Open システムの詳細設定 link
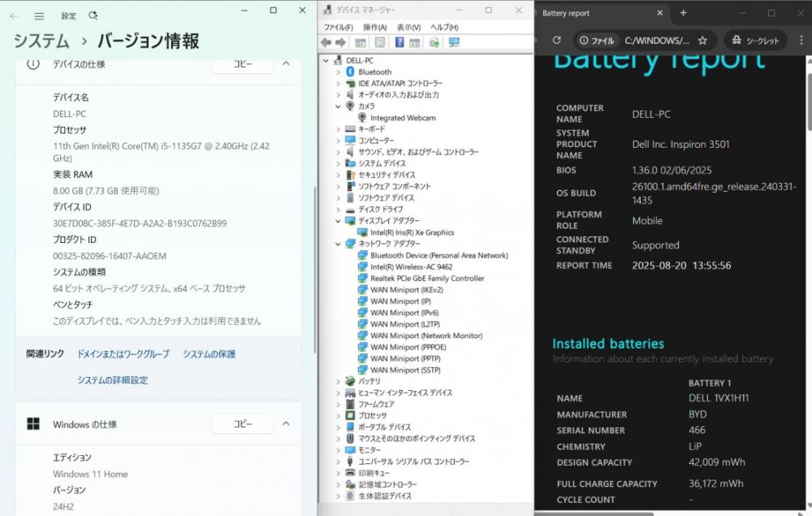This screenshot has width=812, height=516. pyautogui.click(x=112, y=379)
